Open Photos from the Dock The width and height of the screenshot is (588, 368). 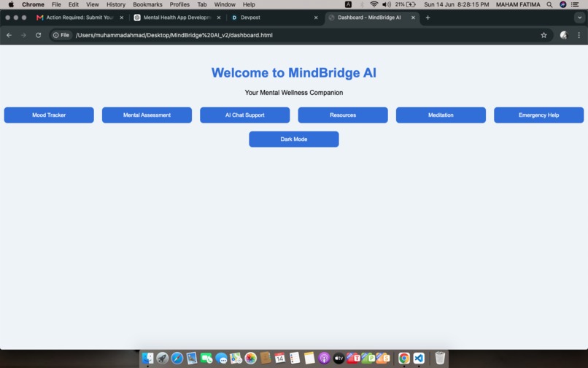(x=250, y=358)
